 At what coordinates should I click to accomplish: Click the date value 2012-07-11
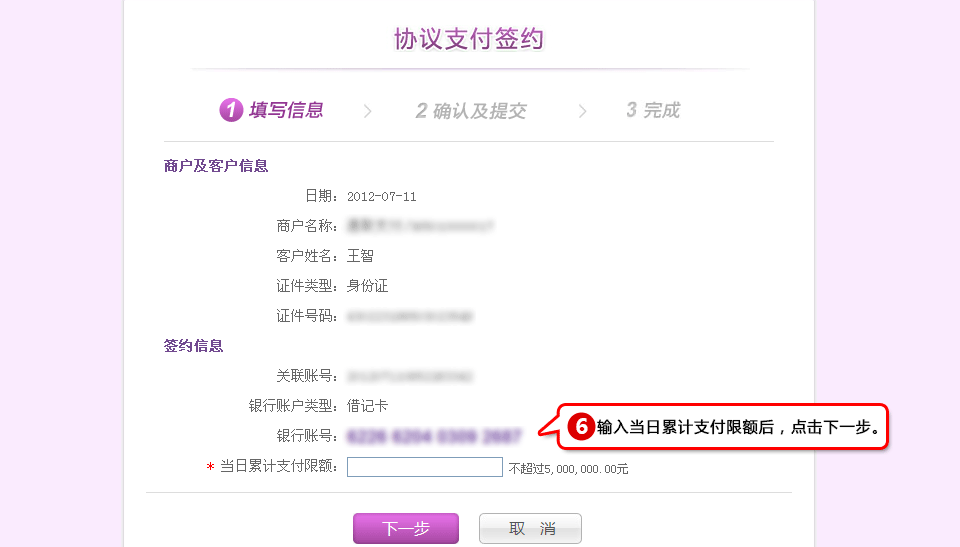pyautogui.click(x=381, y=197)
